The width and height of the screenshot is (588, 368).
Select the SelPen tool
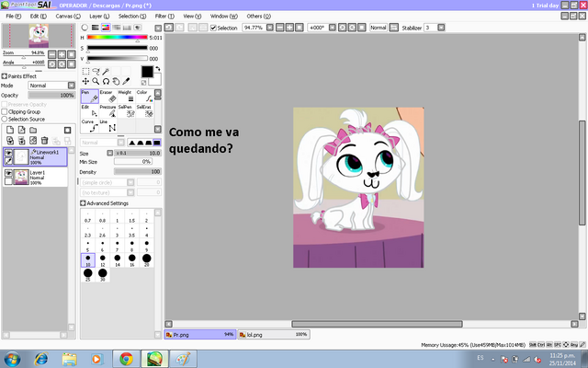(127, 111)
